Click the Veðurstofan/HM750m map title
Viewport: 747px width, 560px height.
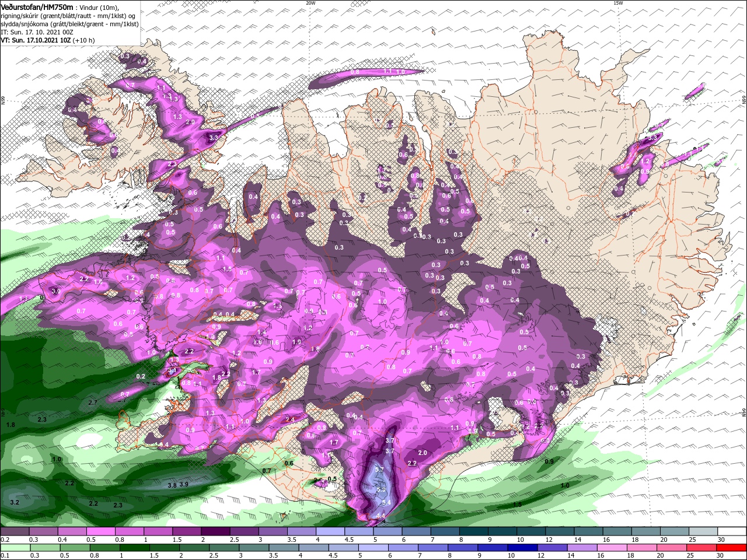point(37,6)
